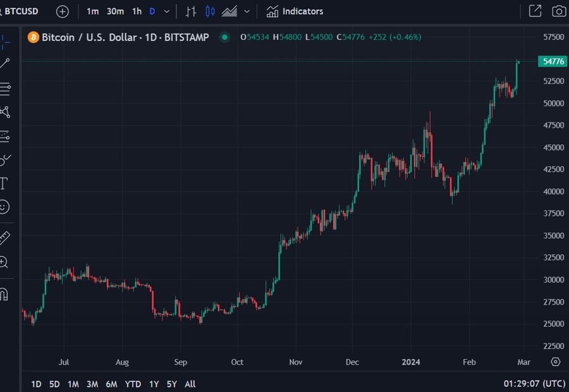Switch to the area chart style
Viewport: 569px width, 392px height.
(229, 11)
